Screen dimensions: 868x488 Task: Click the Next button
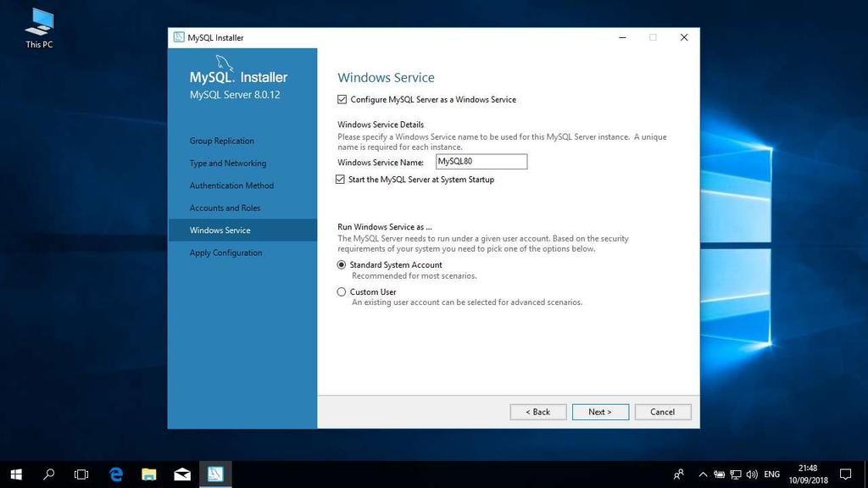coord(600,412)
